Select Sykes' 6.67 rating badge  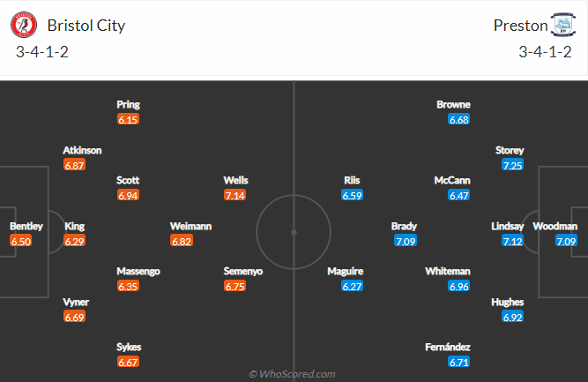click(x=128, y=362)
